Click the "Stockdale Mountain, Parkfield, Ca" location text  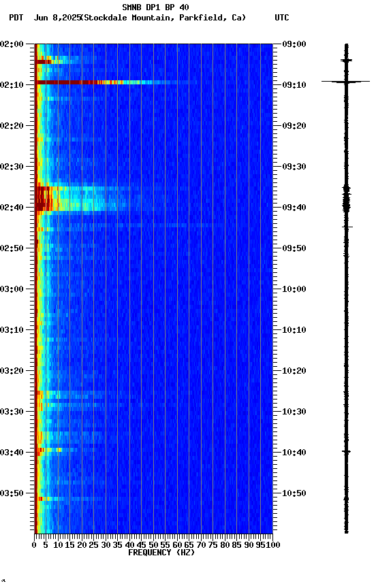[163, 18]
